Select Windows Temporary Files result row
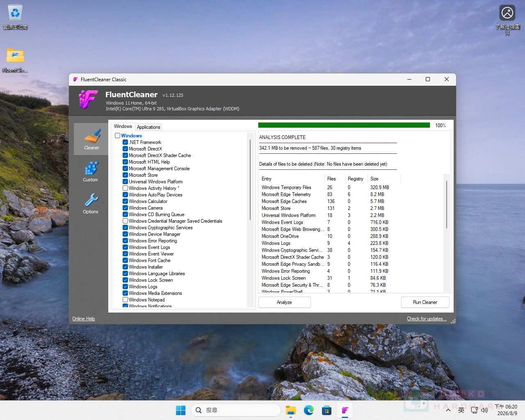Image resolution: width=525 pixels, height=420 pixels. 329,187
